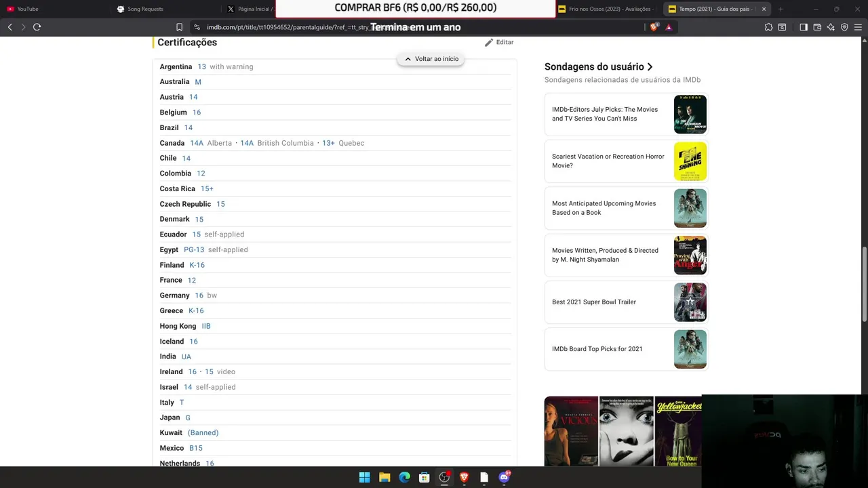This screenshot has width=868, height=488.
Task: Open a new browser tab with plus
Action: (781, 9)
